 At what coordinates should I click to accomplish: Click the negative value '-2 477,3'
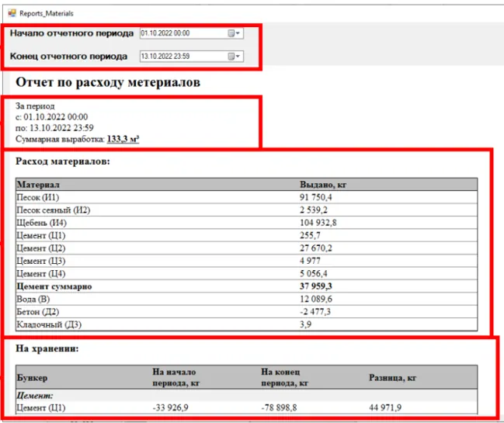tap(315, 311)
